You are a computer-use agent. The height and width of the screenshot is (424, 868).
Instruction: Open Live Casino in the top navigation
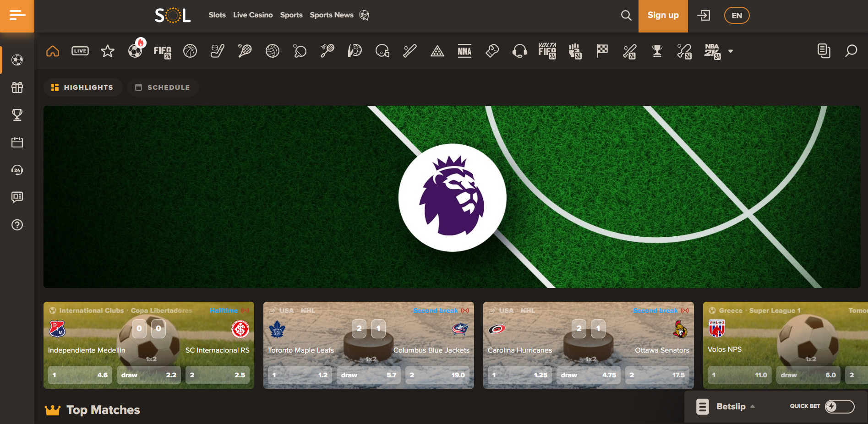[253, 15]
